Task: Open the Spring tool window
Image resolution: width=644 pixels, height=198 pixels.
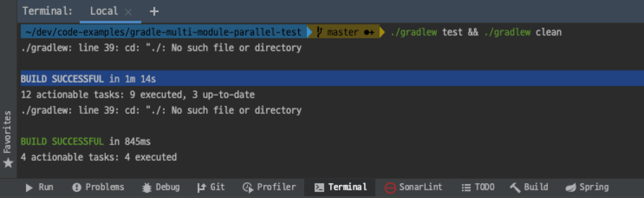Action: coord(587,187)
